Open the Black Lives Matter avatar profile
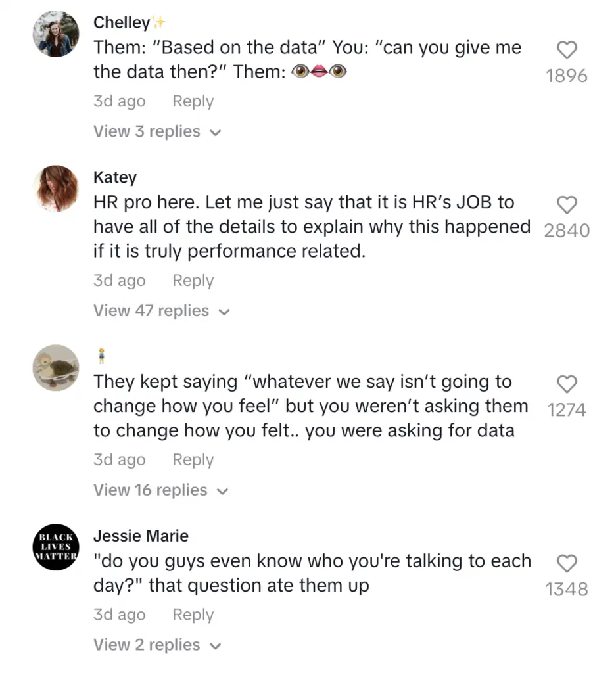This screenshot has width=616, height=673. point(56,547)
